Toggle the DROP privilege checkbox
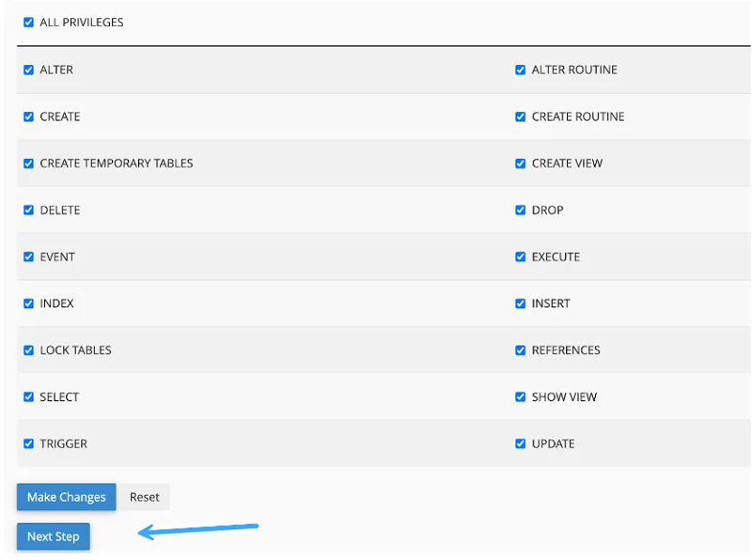The height and width of the screenshot is (560, 752). point(520,210)
